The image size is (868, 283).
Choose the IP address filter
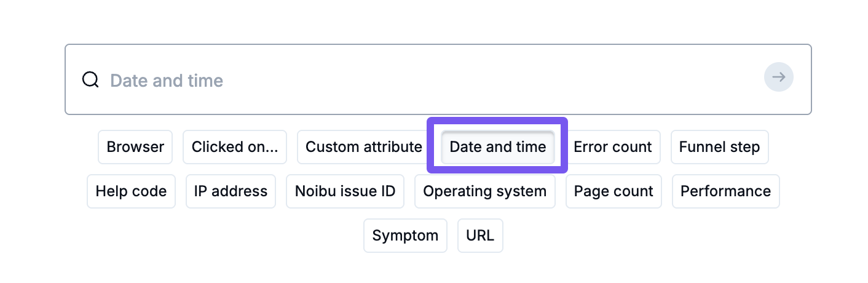(231, 191)
